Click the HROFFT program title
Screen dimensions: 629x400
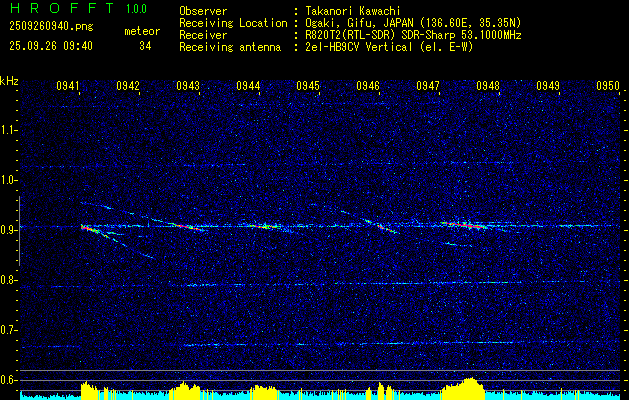(x=61, y=8)
